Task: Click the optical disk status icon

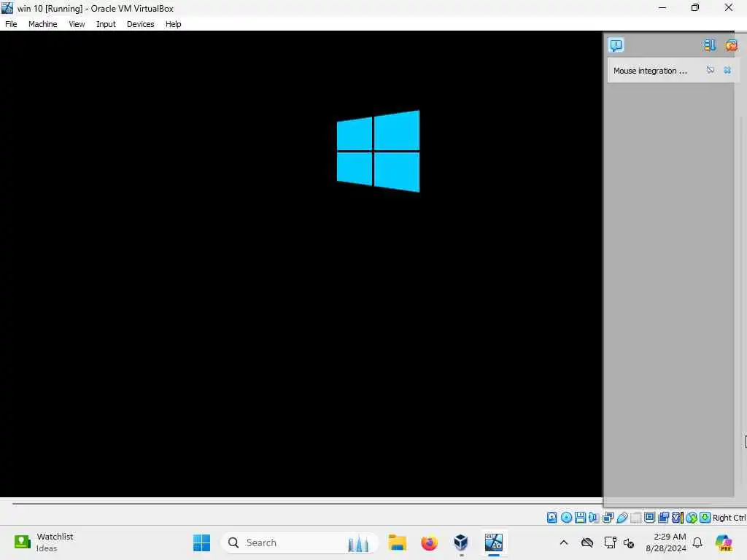Action: point(566,517)
